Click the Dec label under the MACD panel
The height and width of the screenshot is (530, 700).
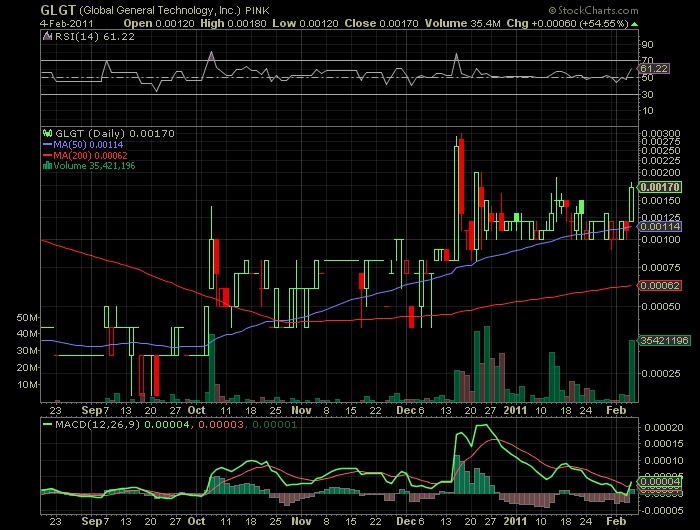406,521
